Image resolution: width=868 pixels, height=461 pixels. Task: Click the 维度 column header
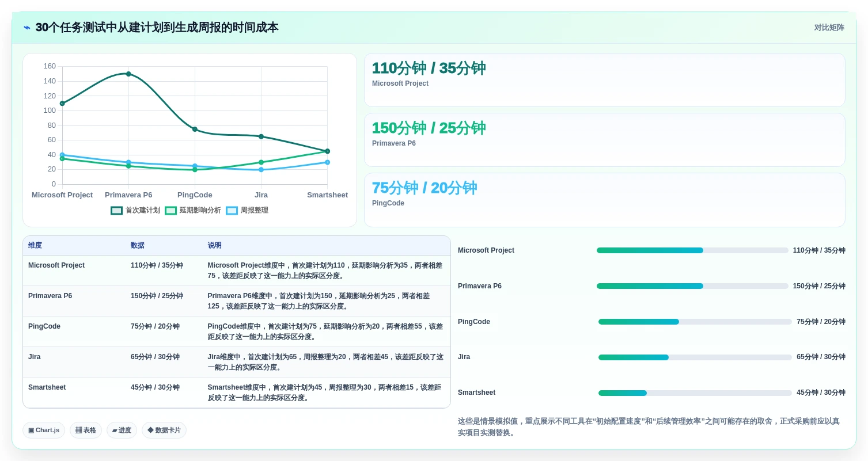point(35,245)
